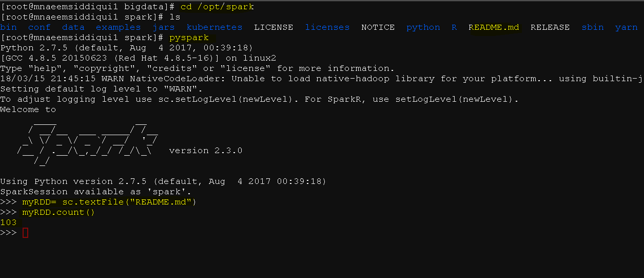Image resolution: width=644 pixels, height=278 pixels.
Task: Click the 'R' directory name in listing
Action: [x=454, y=27]
